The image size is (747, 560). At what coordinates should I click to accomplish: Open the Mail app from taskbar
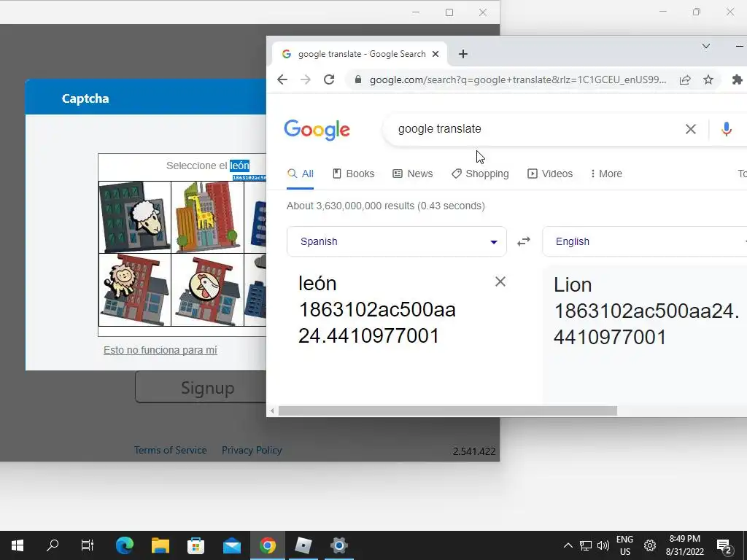232,545
